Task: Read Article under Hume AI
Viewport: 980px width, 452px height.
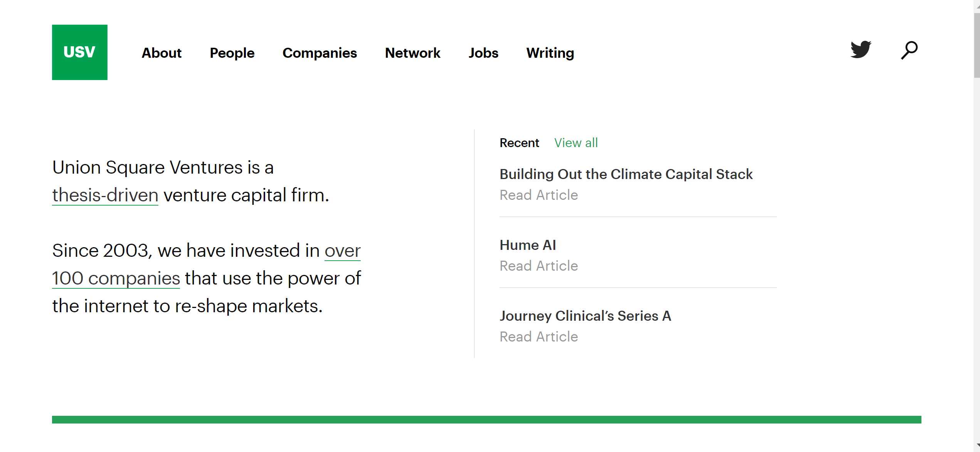Action: point(539,266)
